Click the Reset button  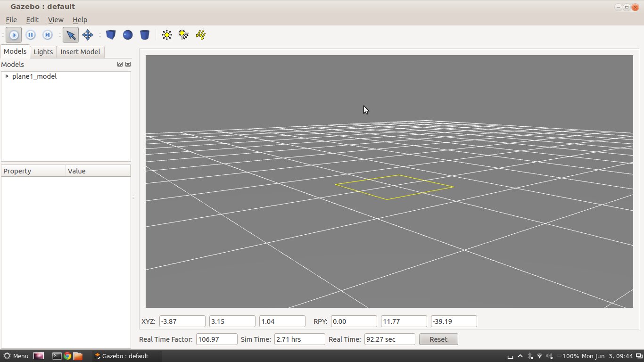click(x=438, y=339)
